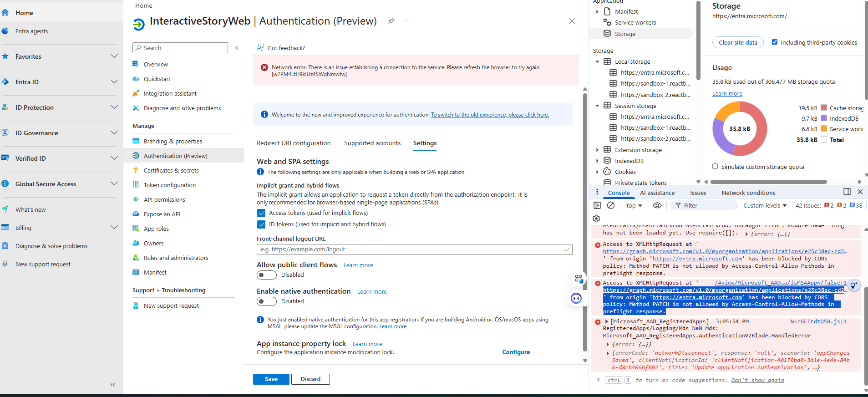
Task: Click the switch to old experience link
Action: coord(490,115)
